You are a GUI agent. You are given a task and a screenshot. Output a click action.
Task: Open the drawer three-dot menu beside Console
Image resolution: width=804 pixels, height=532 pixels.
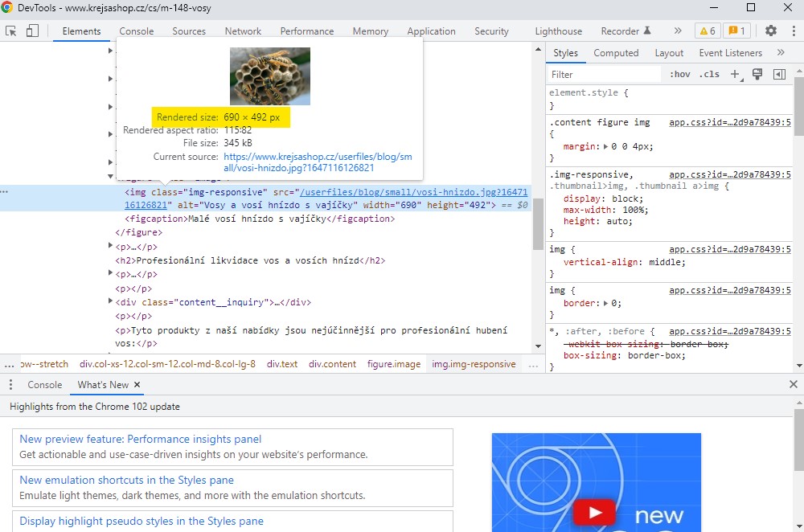(x=11, y=385)
